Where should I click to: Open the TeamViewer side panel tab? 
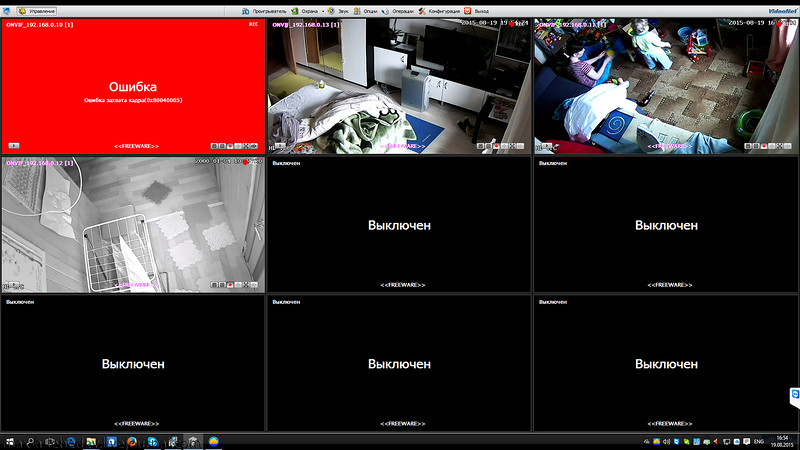(795, 397)
